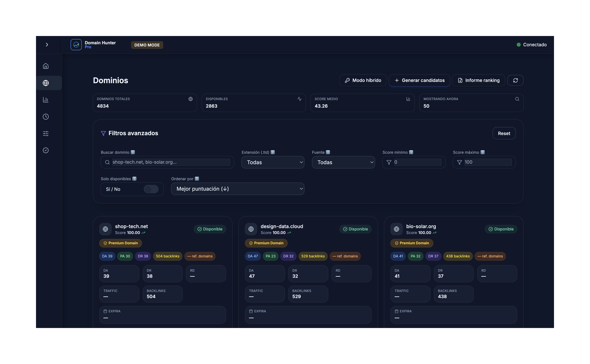The image size is (590, 364).
Task: Click the Score mínimo input field
Action: click(417, 162)
